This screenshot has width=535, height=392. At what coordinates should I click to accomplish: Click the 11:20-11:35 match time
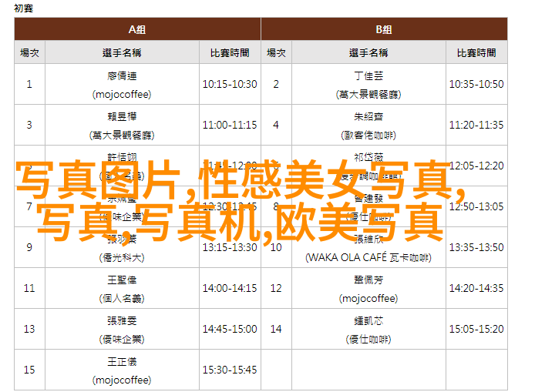tap(476, 125)
